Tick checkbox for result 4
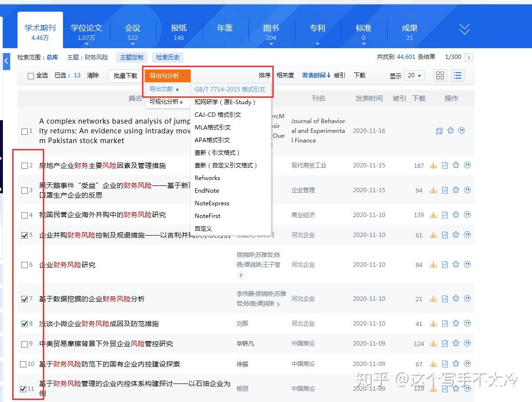The height and width of the screenshot is (402, 532). point(24,215)
